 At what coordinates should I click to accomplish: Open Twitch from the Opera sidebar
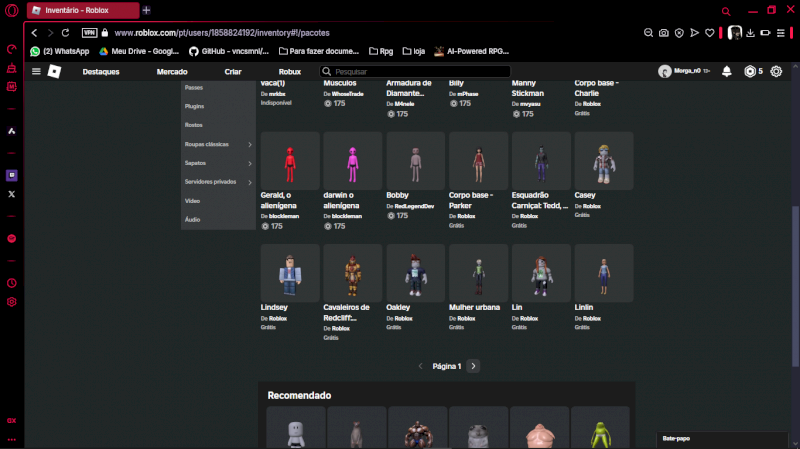[12, 175]
